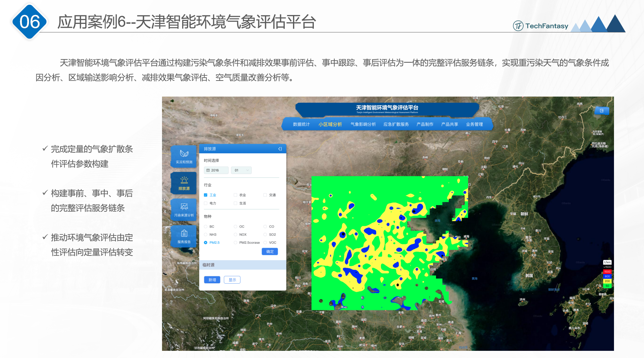
Task: Switch to the 应急扩散服务 tab
Action: (x=396, y=124)
